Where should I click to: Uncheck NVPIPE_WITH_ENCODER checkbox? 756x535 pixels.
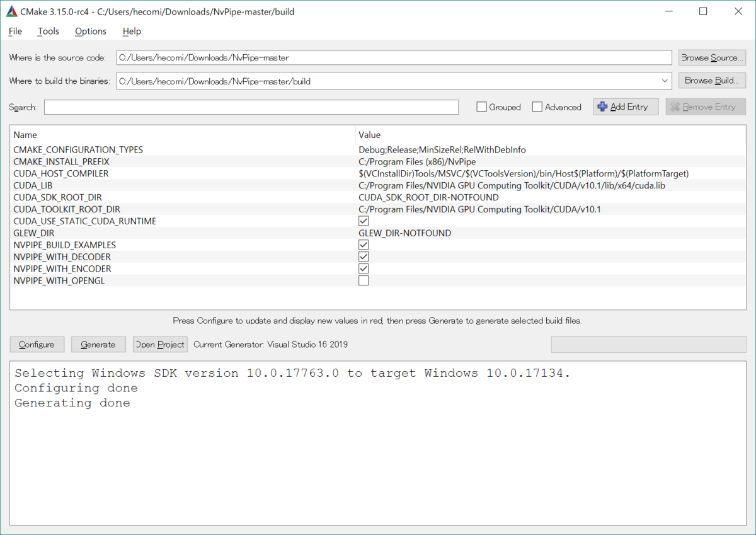[364, 268]
